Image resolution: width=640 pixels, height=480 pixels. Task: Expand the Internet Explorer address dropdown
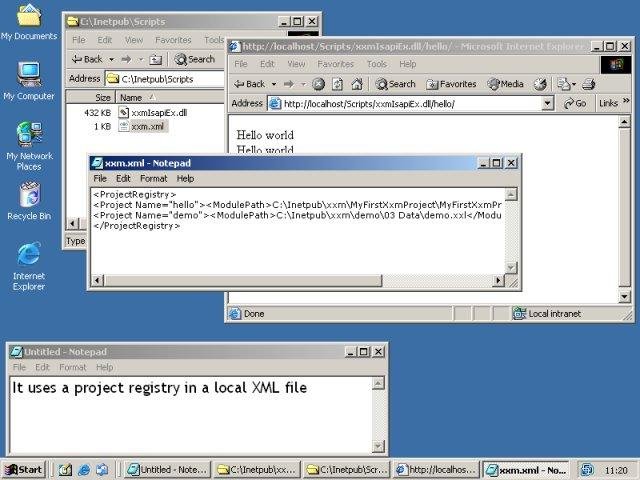(x=548, y=104)
